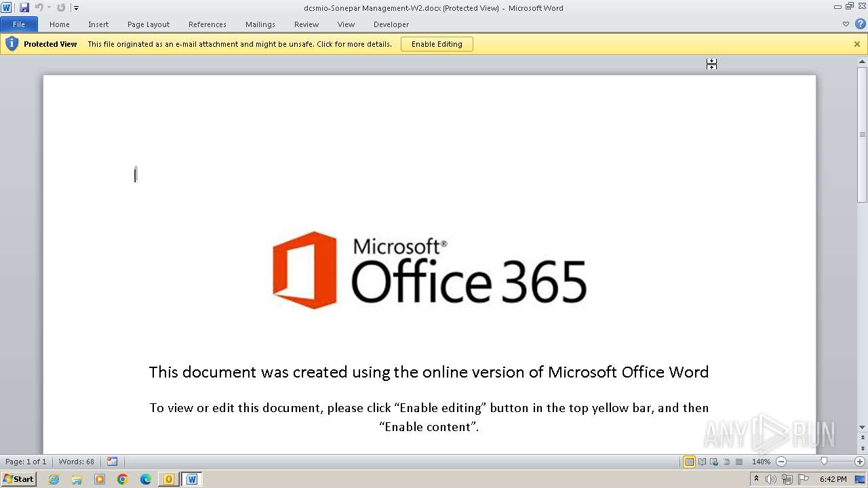Click the Zoom In plus button

click(859, 462)
